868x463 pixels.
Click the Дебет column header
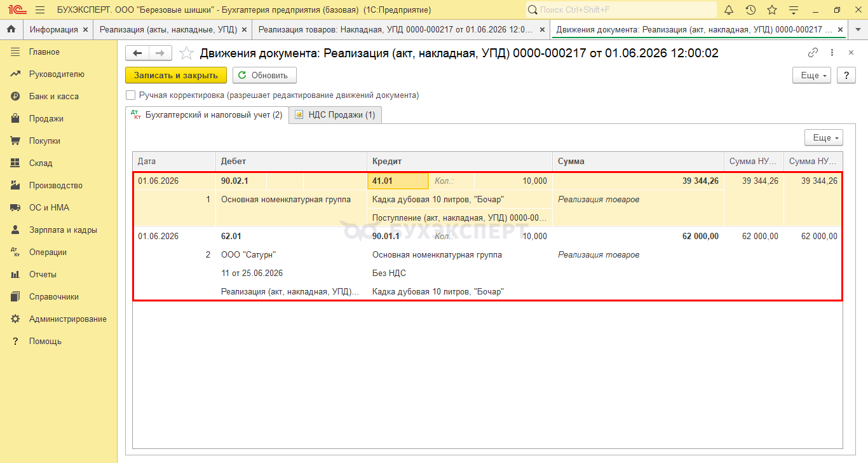tap(291, 162)
